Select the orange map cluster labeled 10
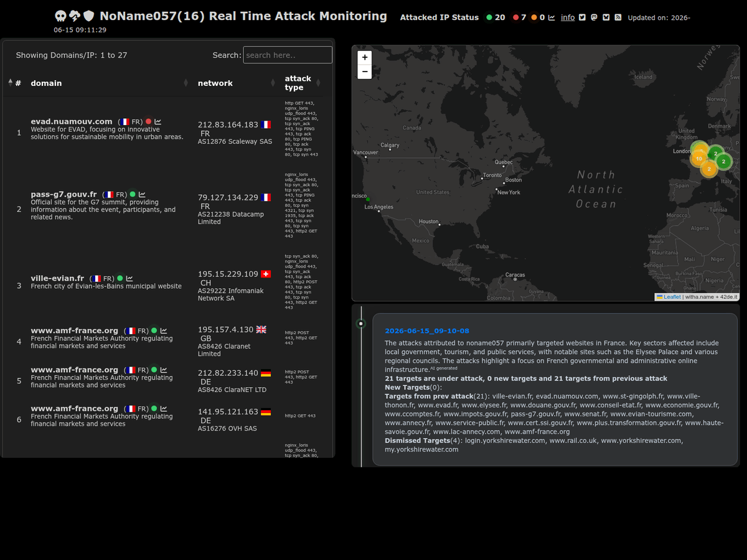 [699, 159]
